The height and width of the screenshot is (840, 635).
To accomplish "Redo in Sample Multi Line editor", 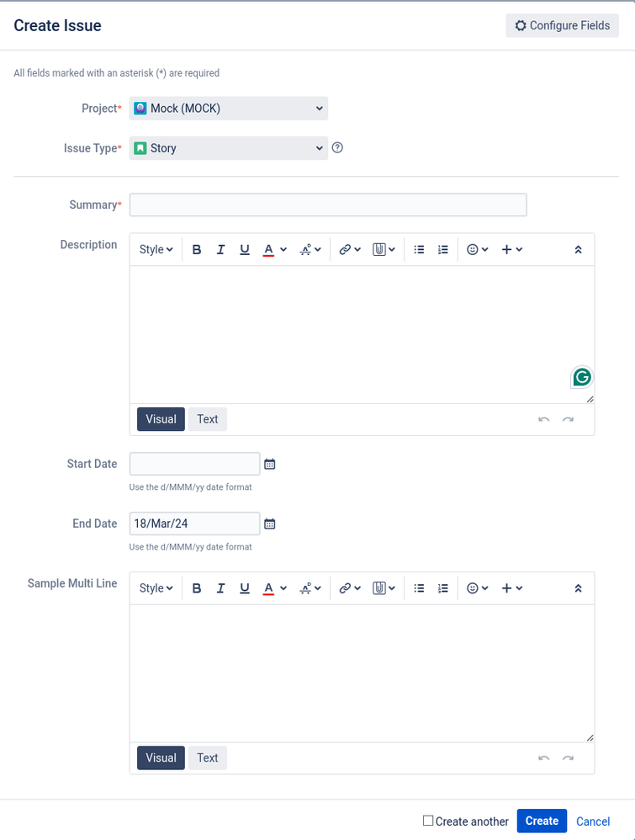I will point(568,758).
